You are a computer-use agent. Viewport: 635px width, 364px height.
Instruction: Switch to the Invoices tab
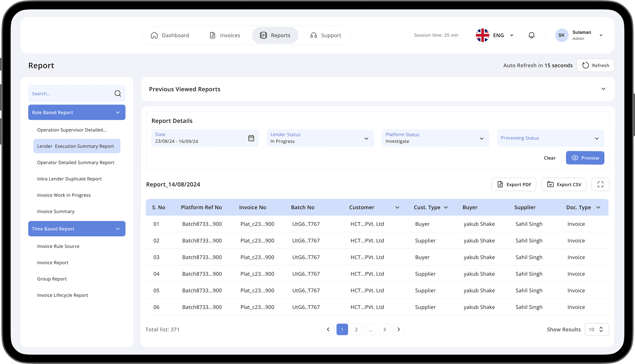click(225, 35)
